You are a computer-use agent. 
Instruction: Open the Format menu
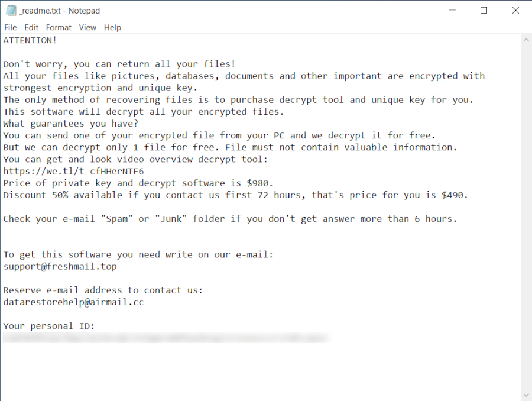click(59, 28)
